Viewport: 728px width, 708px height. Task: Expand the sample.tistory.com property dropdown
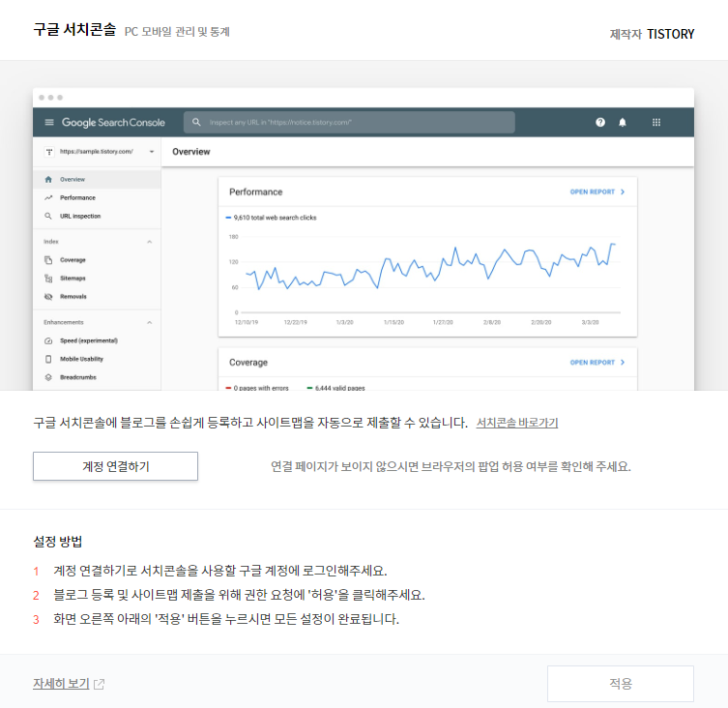tap(152, 152)
